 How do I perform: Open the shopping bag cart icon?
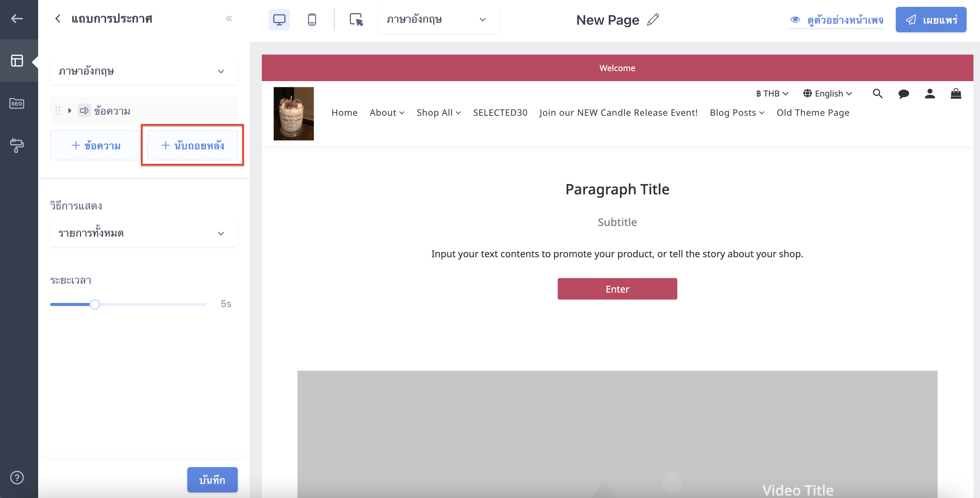coord(956,93)
